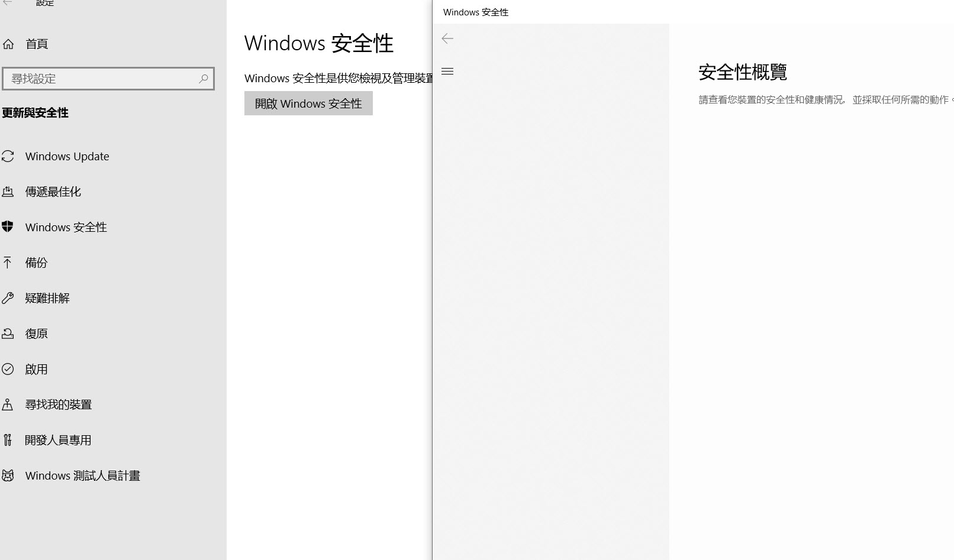954x560 pixels.
Task: Click the Insider cat icon
Action: (x=8, y=475)
